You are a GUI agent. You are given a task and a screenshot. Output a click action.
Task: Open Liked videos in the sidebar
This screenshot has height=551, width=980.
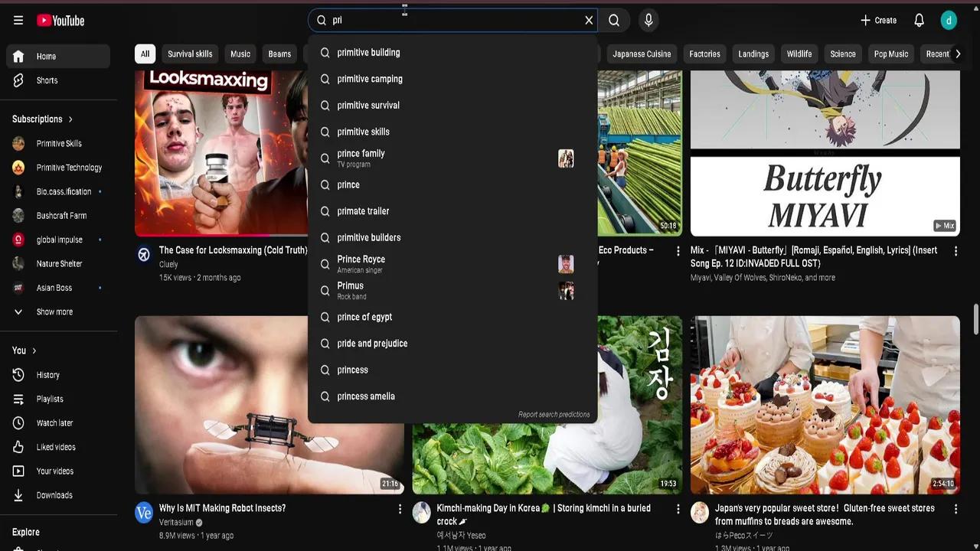(x=58, y=447)
